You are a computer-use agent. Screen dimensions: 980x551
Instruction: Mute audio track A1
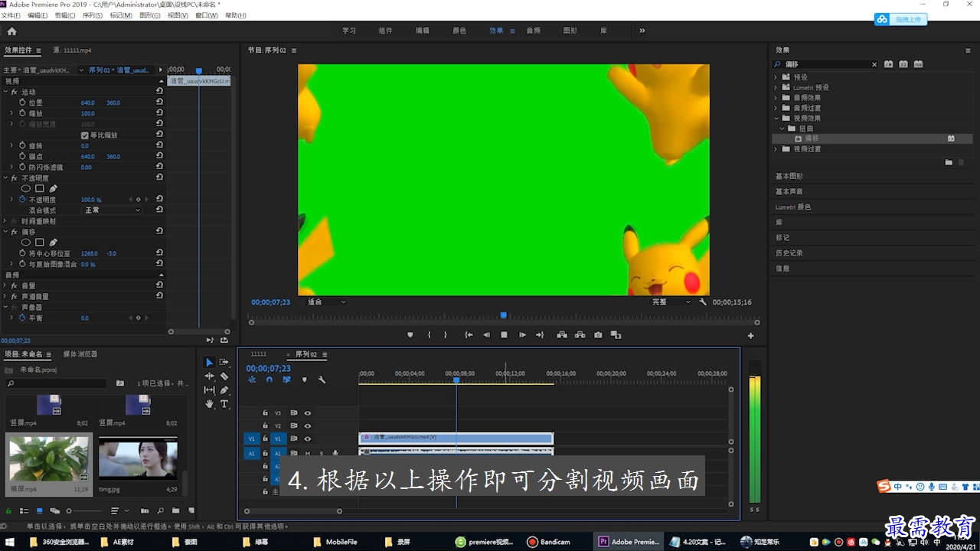click(307, 453)
